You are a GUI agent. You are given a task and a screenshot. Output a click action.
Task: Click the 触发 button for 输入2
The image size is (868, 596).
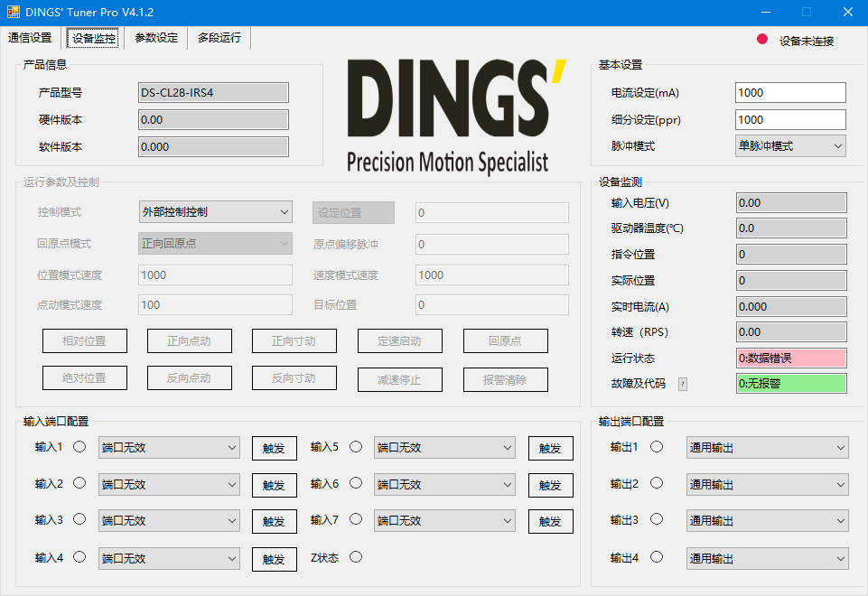274,485
